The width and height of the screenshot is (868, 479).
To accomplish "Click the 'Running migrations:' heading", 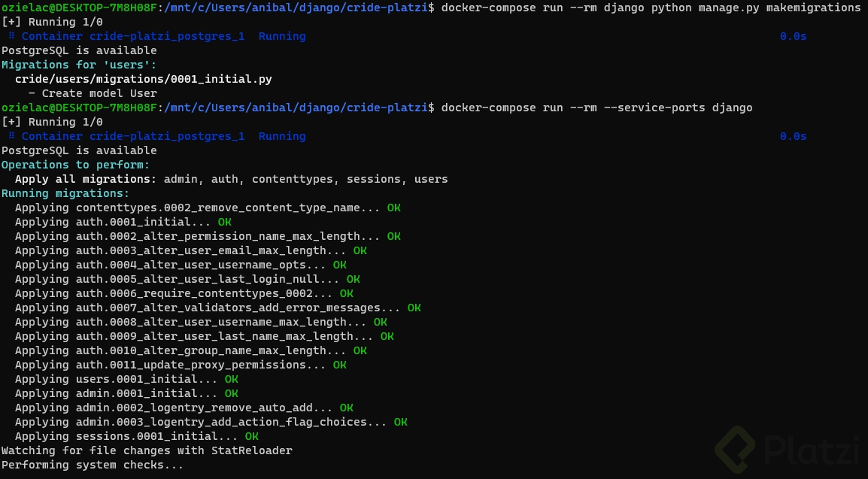I will click(x=65, y=193).
